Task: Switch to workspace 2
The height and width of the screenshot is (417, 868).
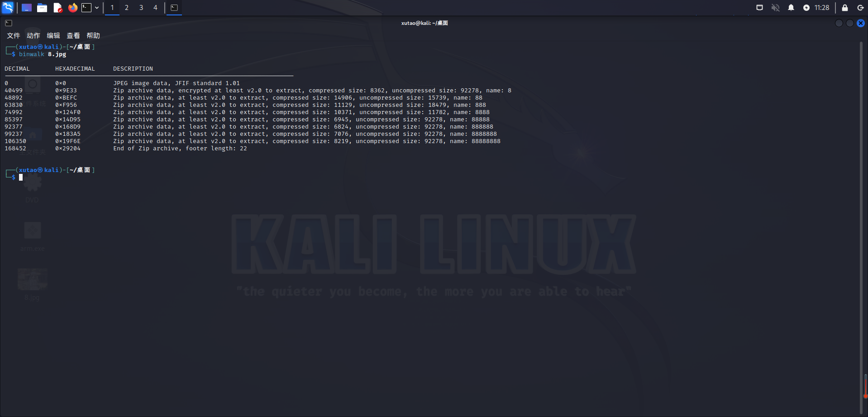Action: pyautogui.click(x=127, y=8)
